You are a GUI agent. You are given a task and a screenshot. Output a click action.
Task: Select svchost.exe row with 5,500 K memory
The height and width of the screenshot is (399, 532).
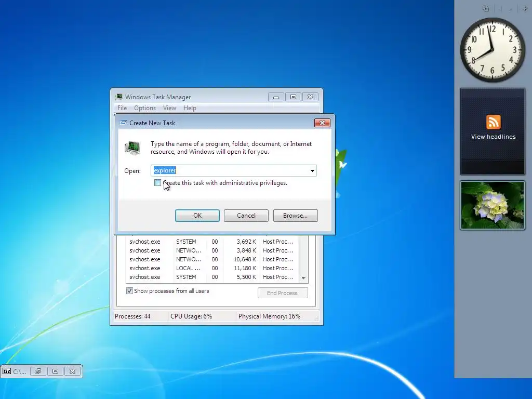point(212,277)
